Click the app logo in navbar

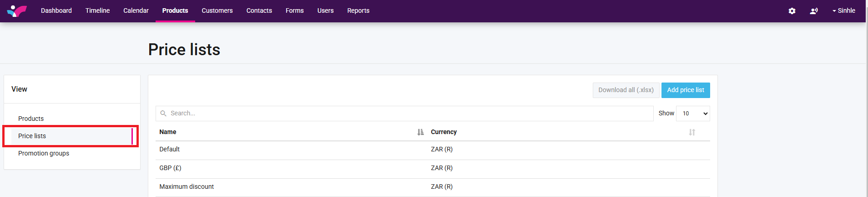click(17, 11)
